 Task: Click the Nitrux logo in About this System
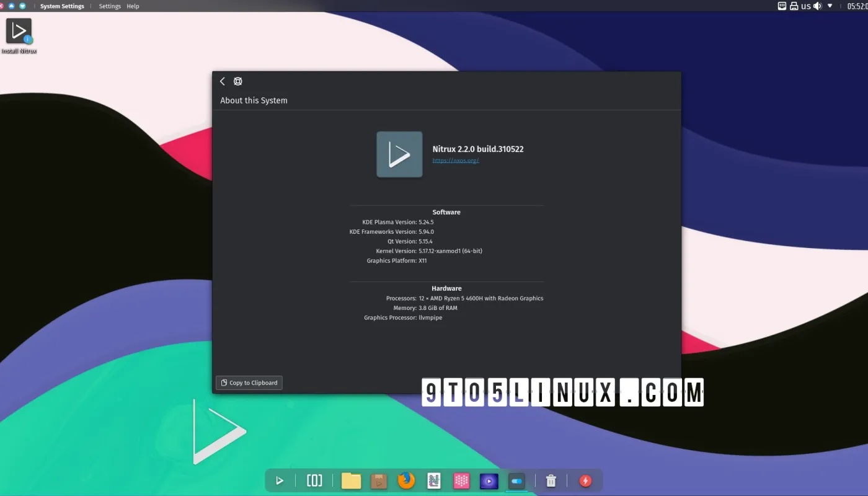[399, 154]
